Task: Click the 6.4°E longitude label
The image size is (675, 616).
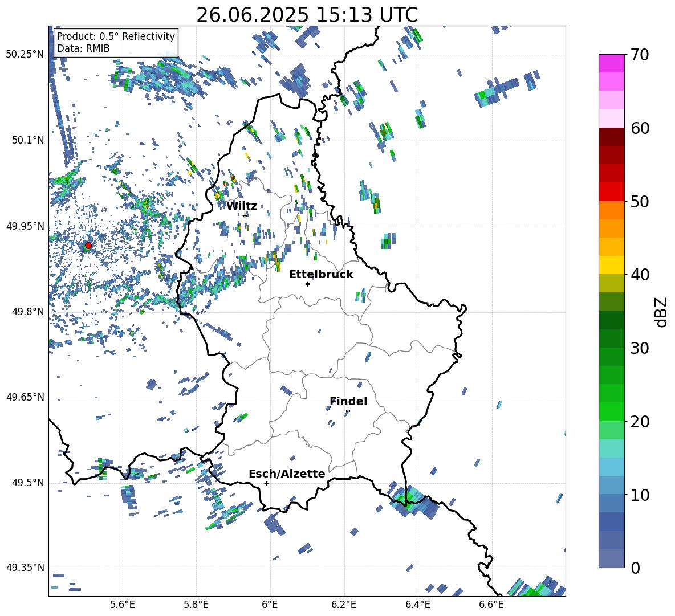Action: 417,605
